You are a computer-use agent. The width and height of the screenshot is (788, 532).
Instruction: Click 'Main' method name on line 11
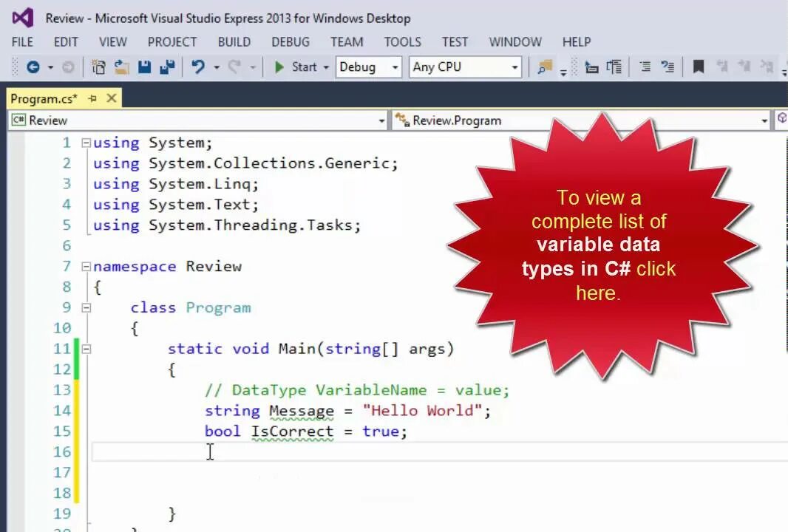click(296, 349)
